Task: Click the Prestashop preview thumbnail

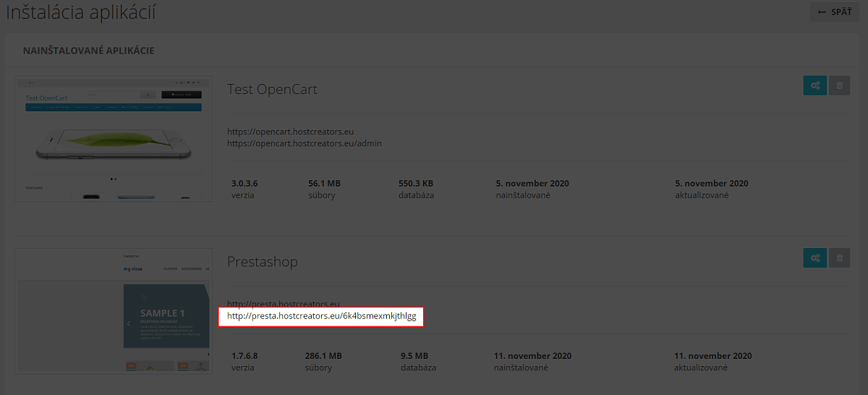Action: pos(114,311)
